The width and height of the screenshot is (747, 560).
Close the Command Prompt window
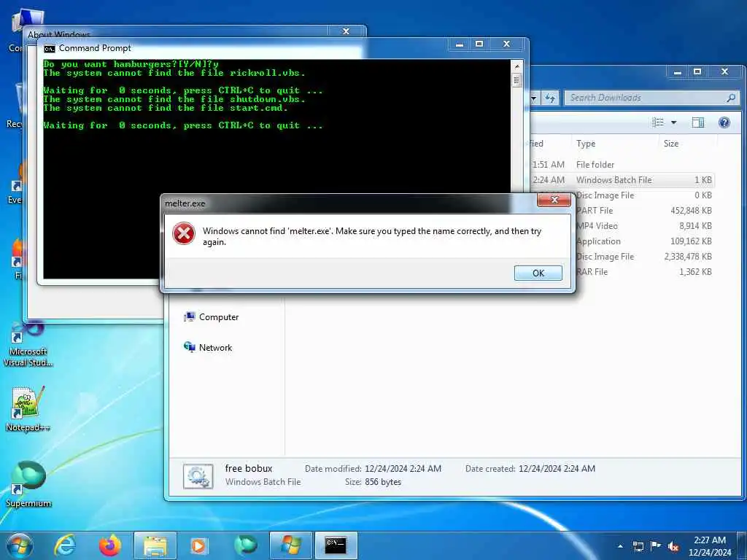(x=507, y=44)
